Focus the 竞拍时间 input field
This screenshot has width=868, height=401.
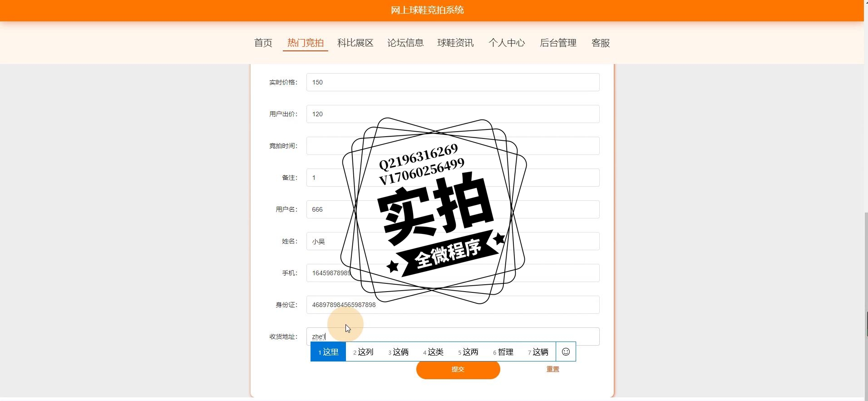[x=453, y=146]
